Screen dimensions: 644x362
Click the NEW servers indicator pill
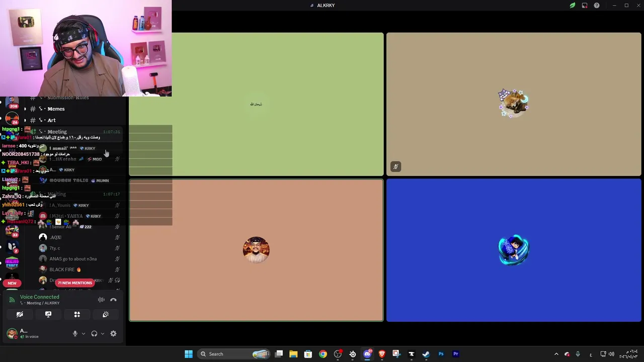(12, 283)
